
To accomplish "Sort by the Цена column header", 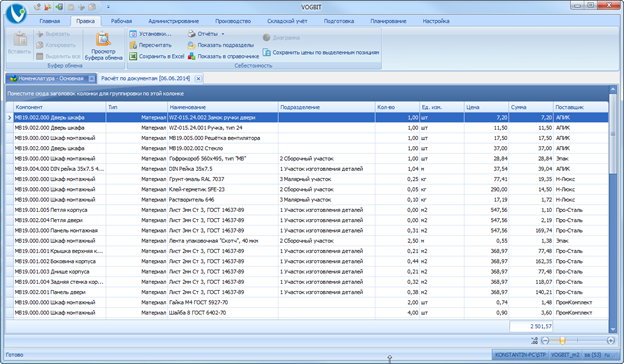I will click(487, 107).
